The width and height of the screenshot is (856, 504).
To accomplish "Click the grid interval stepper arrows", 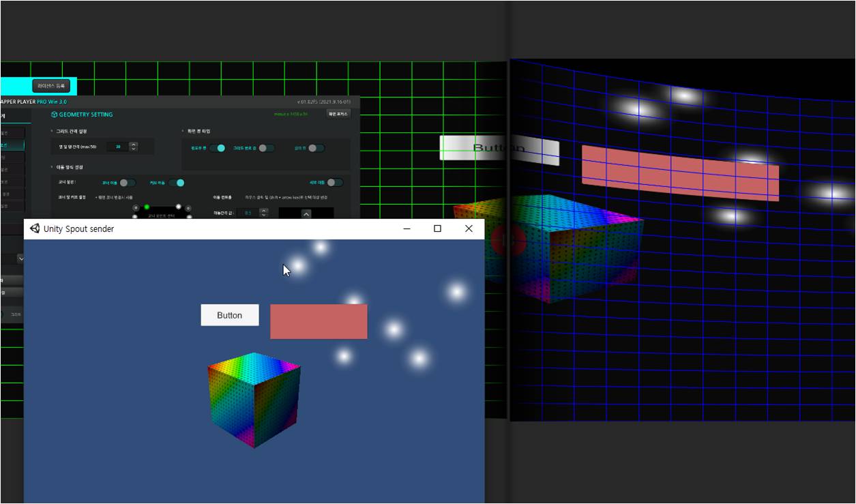I will 134,147.
